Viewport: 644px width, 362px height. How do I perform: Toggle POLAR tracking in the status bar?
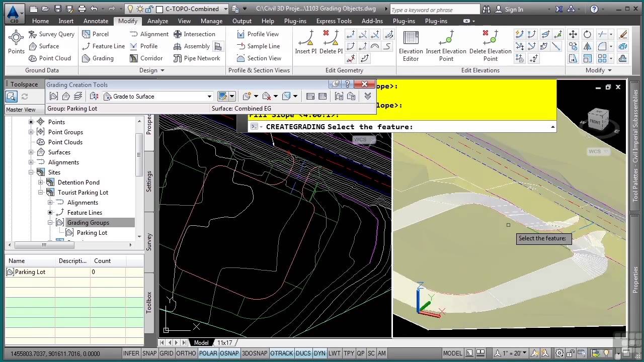click(208, 353)
